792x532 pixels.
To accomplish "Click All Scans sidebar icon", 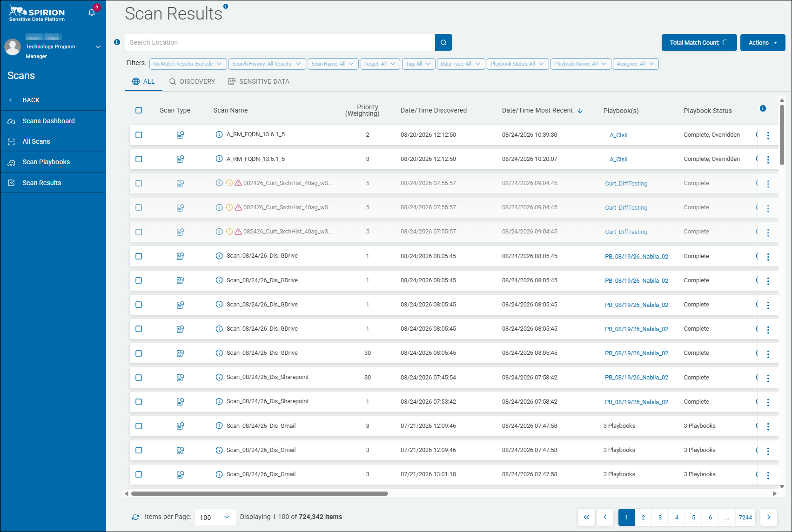I will point(12,142).
